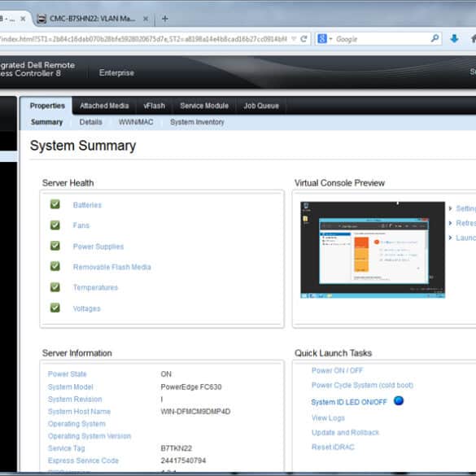Open the vFlash tab

click(x=155, y=106)
